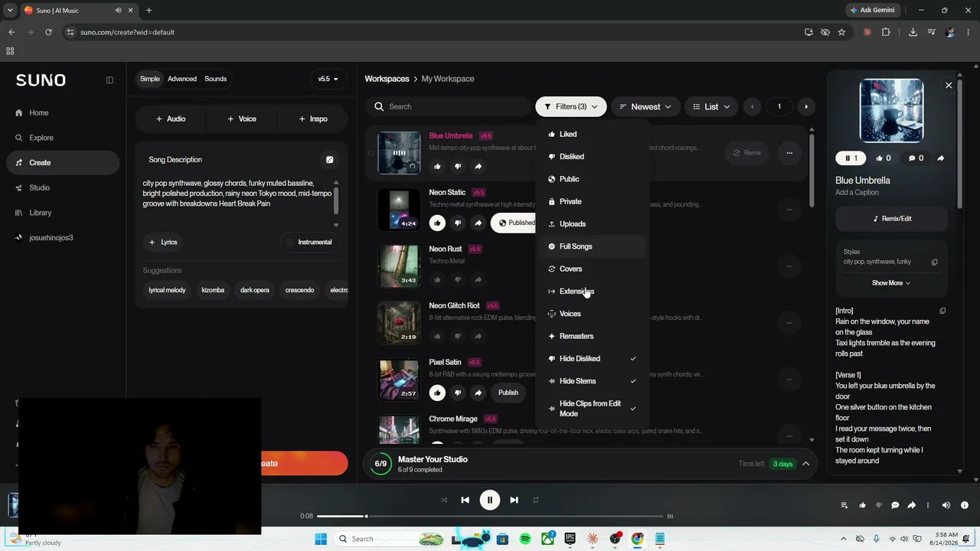Enable the Public filter
The width and height of the screenshot is (980, 551).
(593, 179)
